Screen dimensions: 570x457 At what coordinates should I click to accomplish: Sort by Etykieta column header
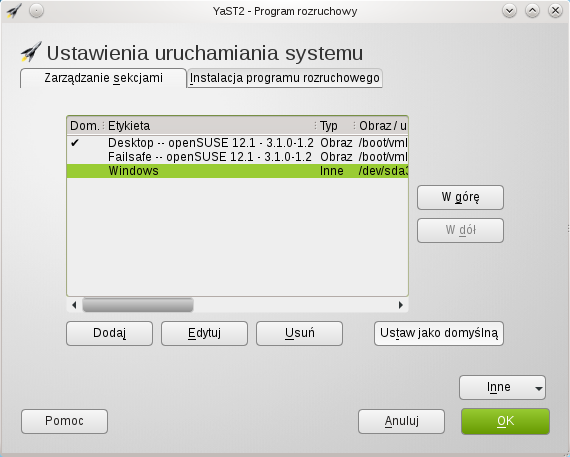pos(211,126)
